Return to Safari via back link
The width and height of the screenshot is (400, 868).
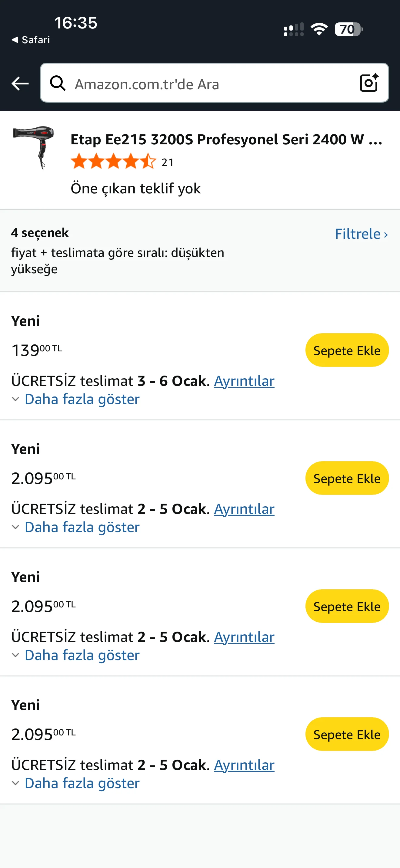31,40
